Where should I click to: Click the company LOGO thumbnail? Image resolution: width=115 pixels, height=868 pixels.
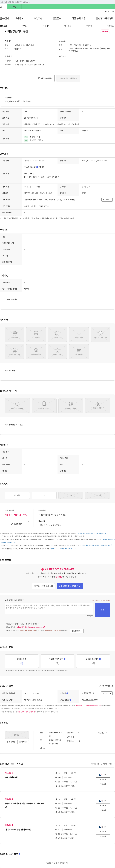(17, 735)
